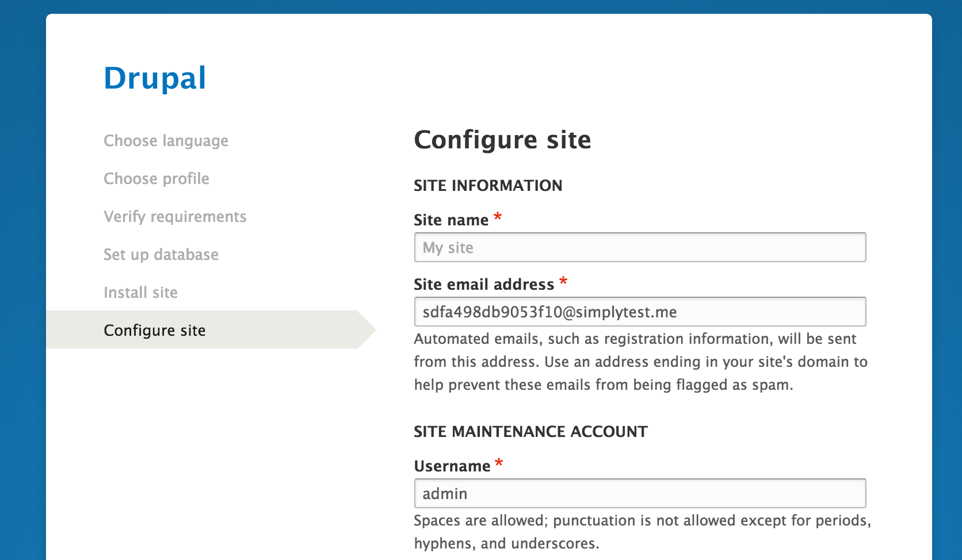Click the username punctuation rules help text
Screen dimensions: 962x560
[643, 532]
